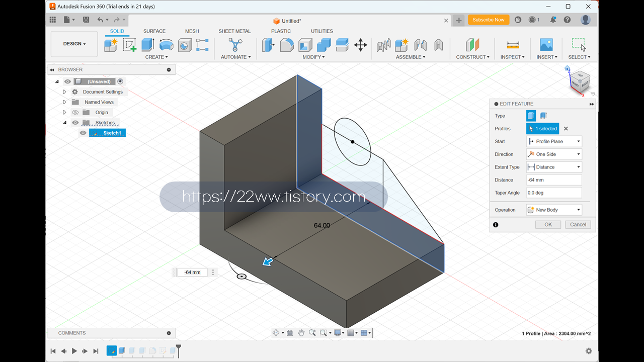Open the Extent Type dropdown (Distance)
The height and width of the screenshot is (362, 644).
[x=554, y=167]
